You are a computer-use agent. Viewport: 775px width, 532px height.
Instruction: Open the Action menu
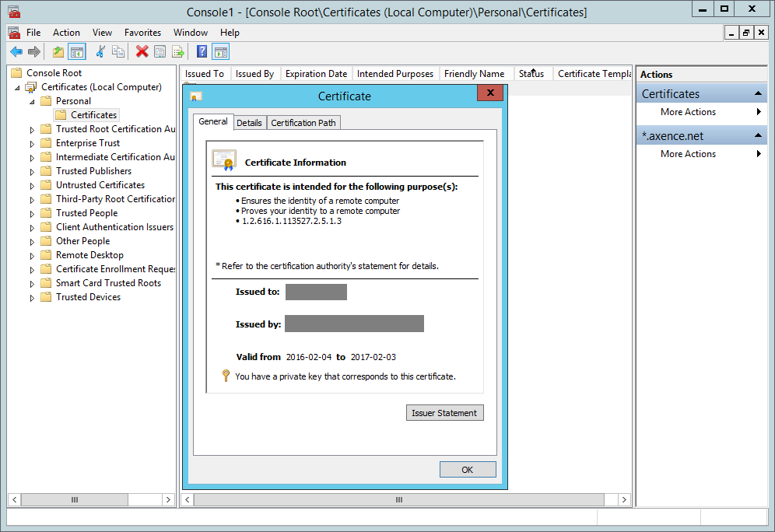[66, 33]
